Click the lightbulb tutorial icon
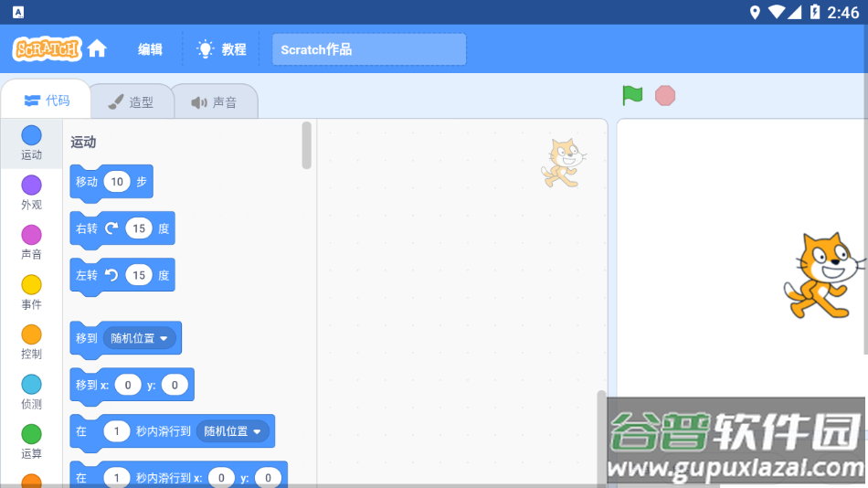Viewport: 868px width, 488px height. pyautogui.click(x=205, y=49)
